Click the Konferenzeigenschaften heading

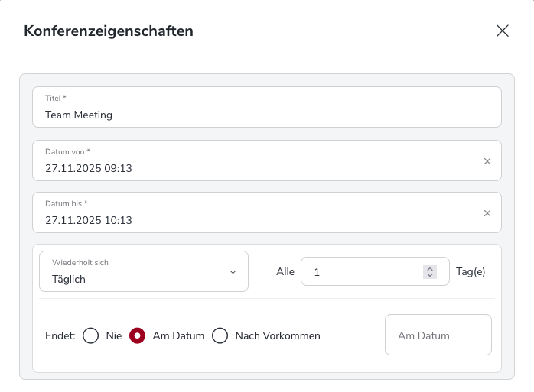tap(109, 31)
